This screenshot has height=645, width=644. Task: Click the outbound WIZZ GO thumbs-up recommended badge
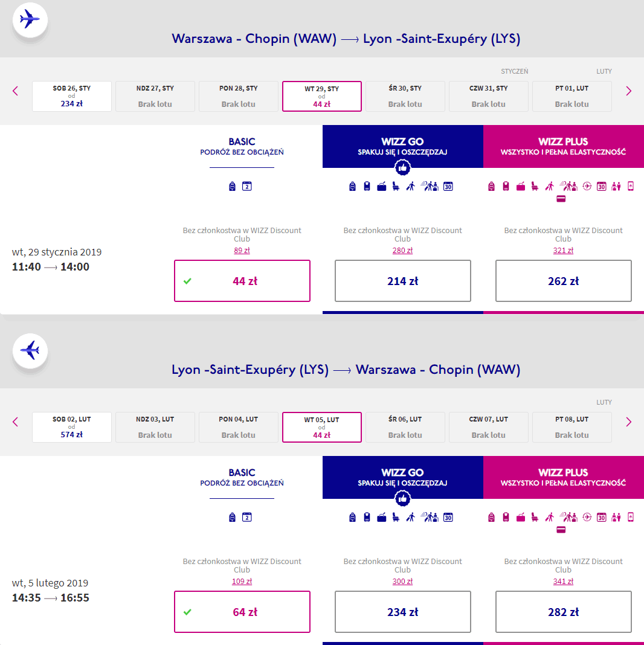coord(402,168)
